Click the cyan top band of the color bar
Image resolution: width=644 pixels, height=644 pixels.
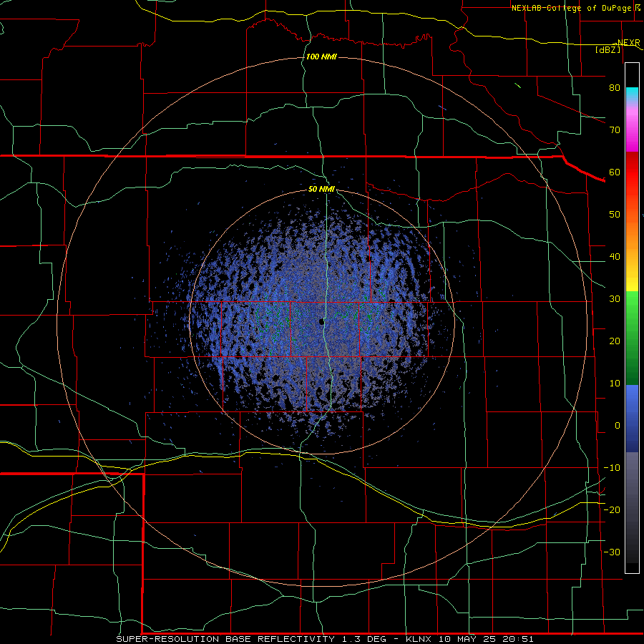pyautogui.click(x=632, y=94)
